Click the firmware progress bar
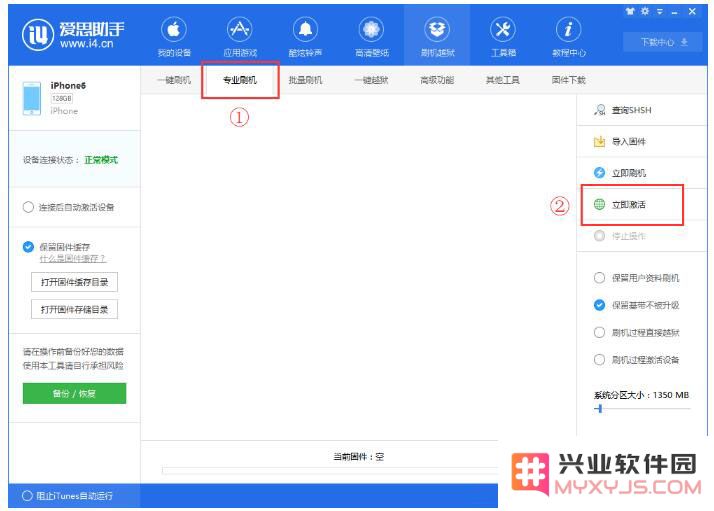 pos(330,470)
